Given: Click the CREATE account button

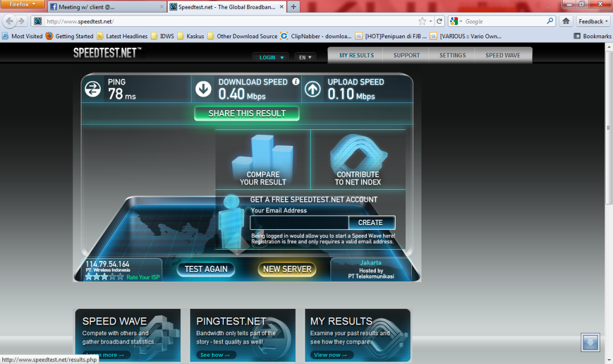Looking at the screenshot, I should [372, 223].
